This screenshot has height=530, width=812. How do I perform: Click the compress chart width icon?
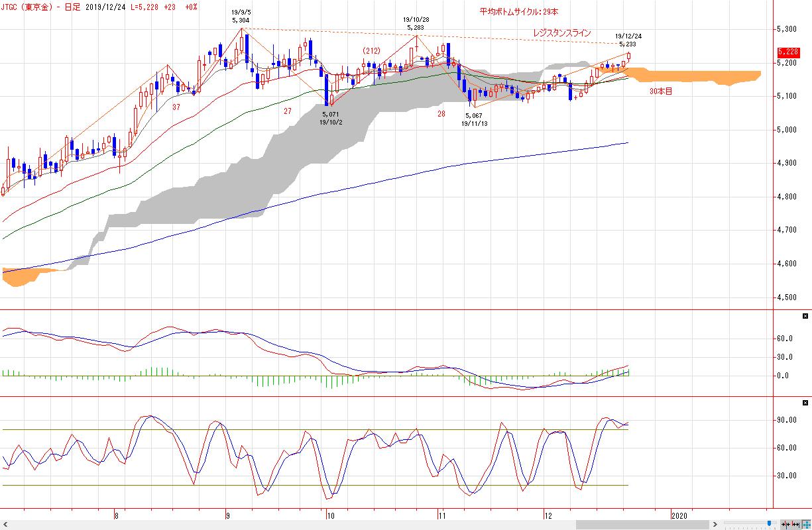785,525
